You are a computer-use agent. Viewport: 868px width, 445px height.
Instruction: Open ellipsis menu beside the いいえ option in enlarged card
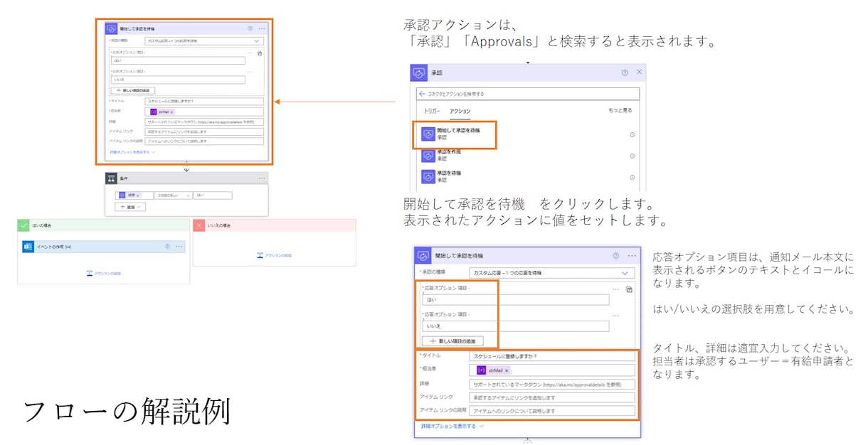[x=616, y=315]
